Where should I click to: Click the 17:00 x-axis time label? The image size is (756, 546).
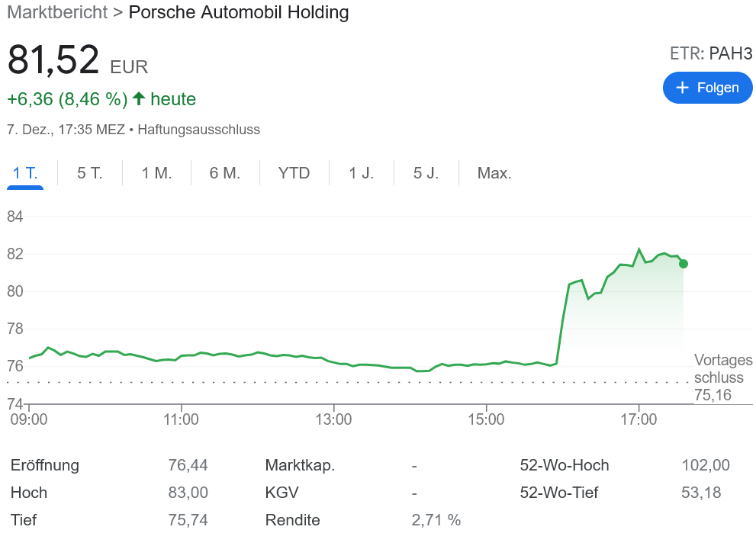click(x=639, y=419)
